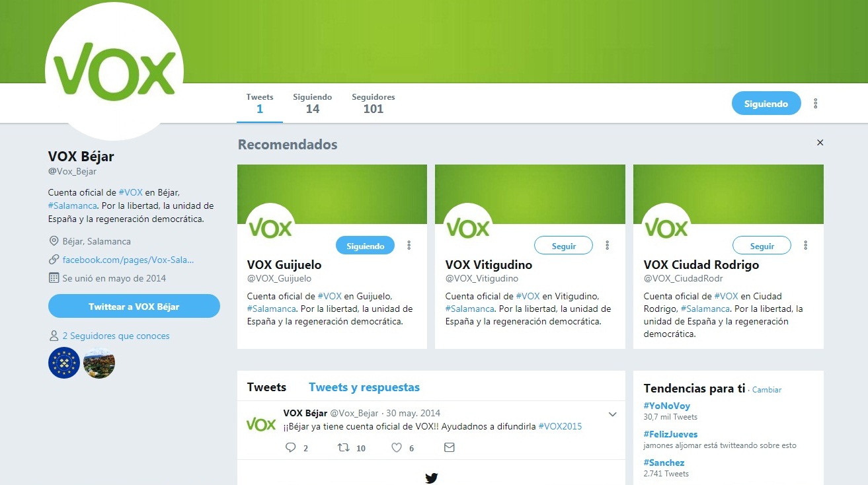Click the reply icon under the Béjar tweet
The width and height of the screenshot is (868, 485).
pos(290,447)
